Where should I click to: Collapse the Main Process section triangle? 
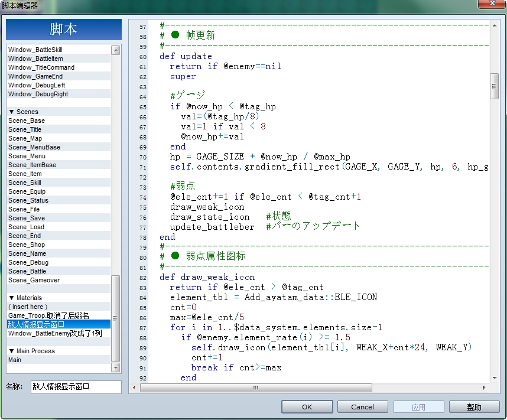(12, 351)
